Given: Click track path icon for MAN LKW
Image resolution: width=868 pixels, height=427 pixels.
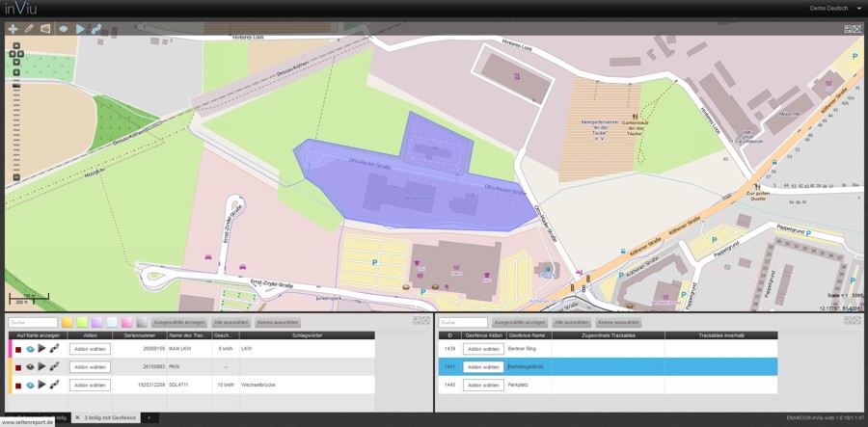Looking at the screenshot, I should tap(54, 349).
